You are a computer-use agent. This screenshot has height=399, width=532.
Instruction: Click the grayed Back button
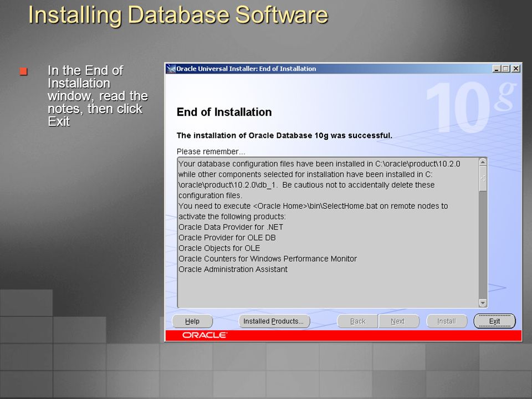tap(357, 321)
